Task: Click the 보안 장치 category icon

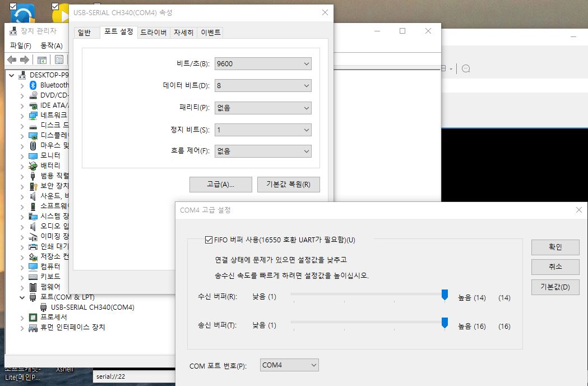Action: click(x=33, y=186)
